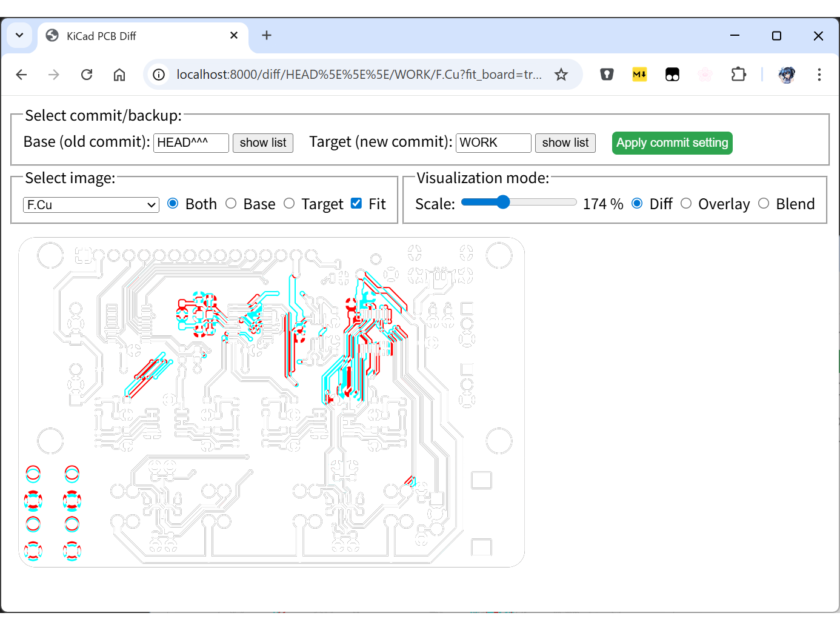This screenshot has width=840, height=630.
Task: Open the browser three-dot menu
Action: (819, 75)
